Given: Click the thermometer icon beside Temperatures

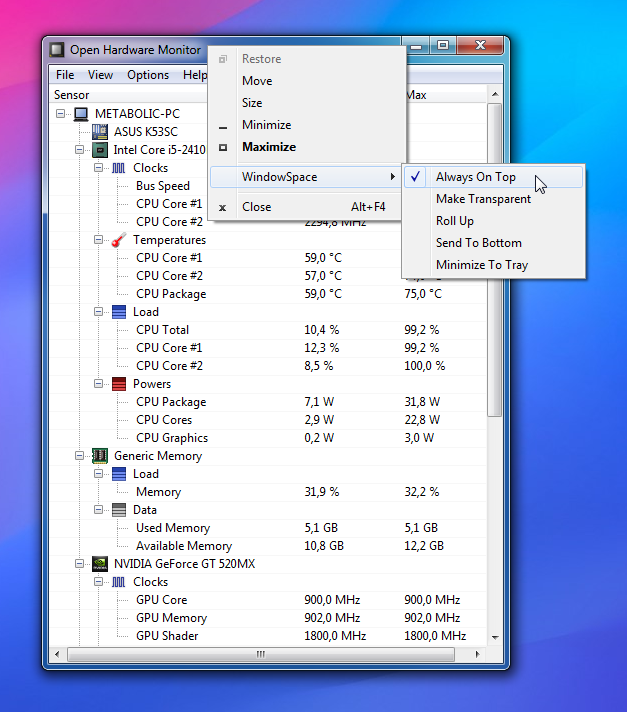Looking at the screenshot, I should [119, 240].
